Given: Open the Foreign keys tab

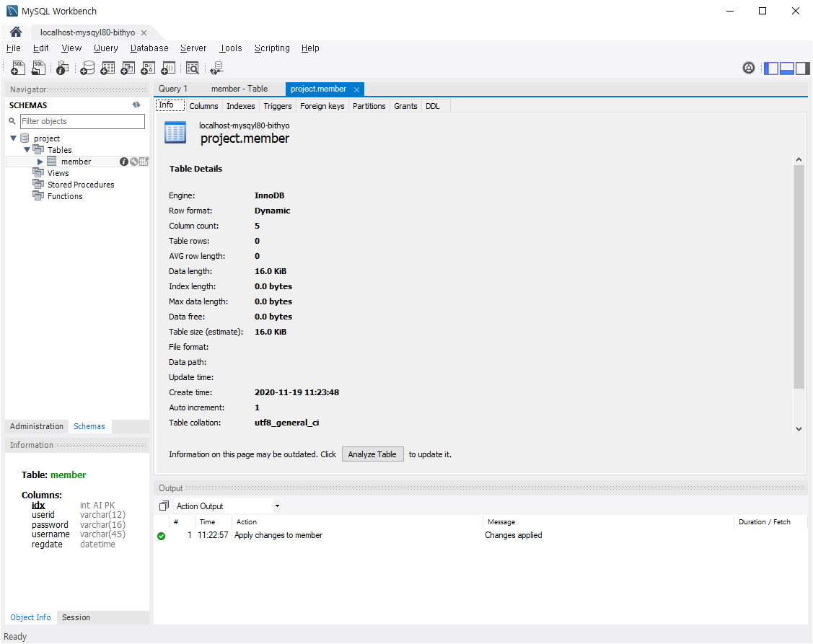Looking at the screenshot, I should coord(322,106).
